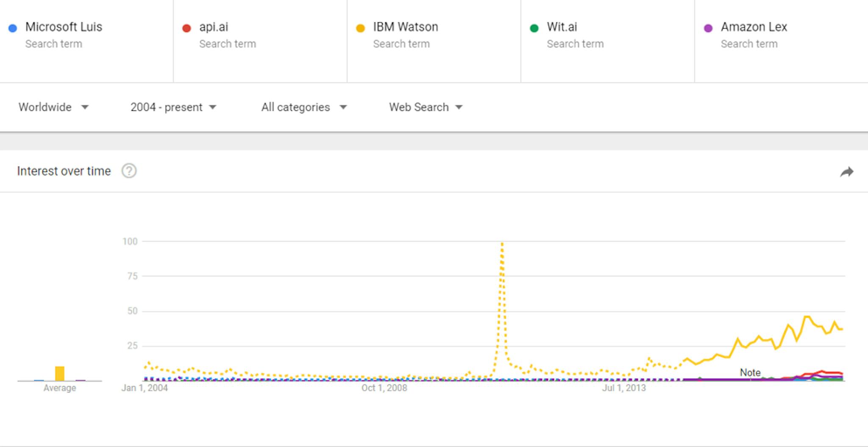Click the red api.ai color dot
The image size is (868, 447).
pyautogui.click(x=186, y=28)
